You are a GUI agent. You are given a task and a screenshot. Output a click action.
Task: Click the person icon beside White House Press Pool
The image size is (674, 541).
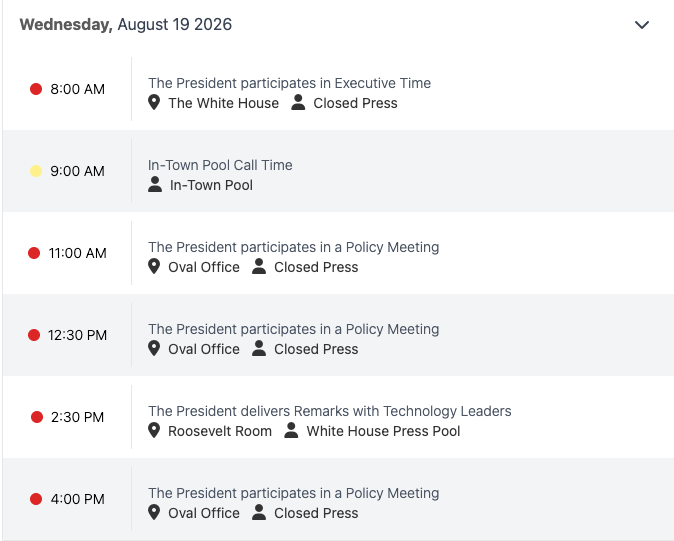(291, 431)
